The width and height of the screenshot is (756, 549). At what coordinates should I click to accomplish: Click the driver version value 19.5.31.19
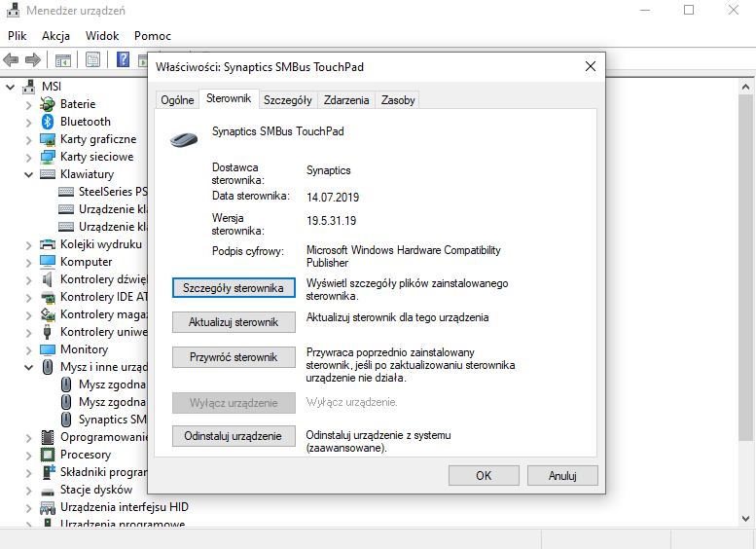(331, 221)
